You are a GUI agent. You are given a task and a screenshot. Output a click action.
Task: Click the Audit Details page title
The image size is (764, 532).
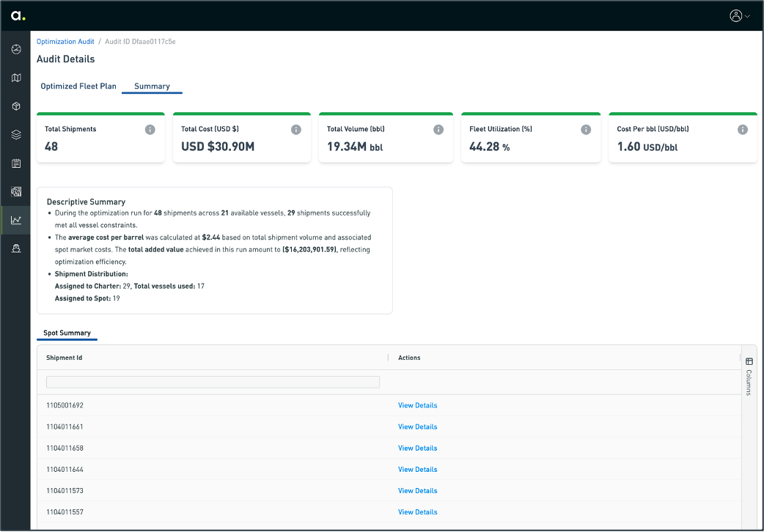(66, 59)
